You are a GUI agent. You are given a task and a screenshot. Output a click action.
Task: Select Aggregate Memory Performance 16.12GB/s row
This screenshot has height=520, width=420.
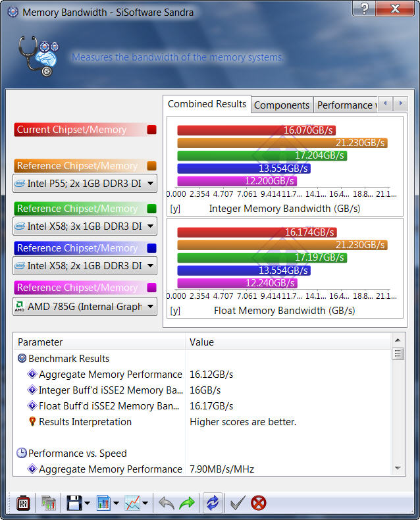tap(202, 375)
